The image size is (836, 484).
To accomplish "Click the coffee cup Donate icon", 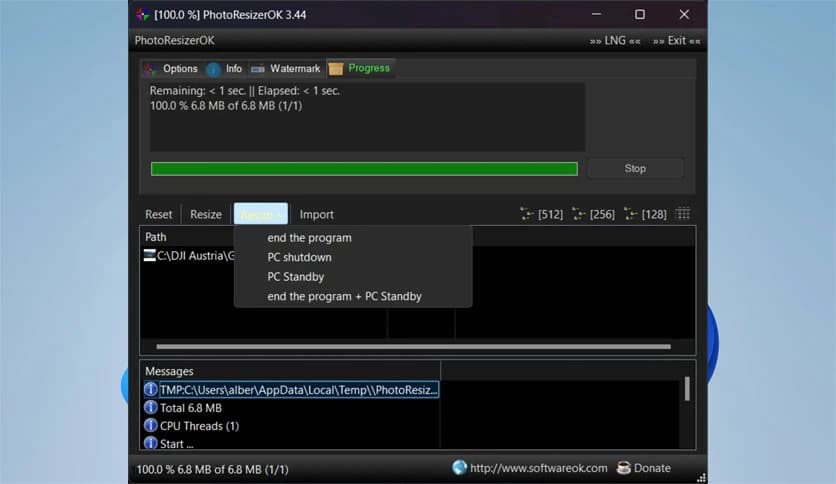I will [x=623, y=468].
